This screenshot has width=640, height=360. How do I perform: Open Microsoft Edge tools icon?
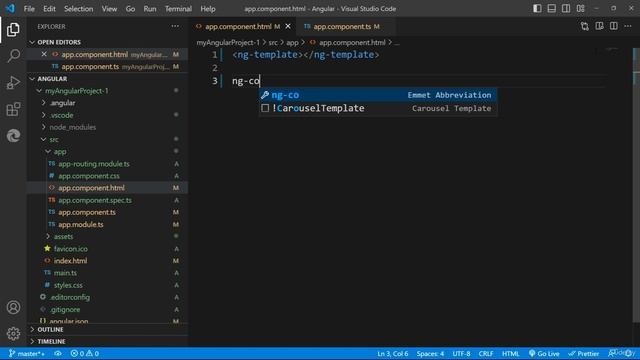[x=13, y=136]
